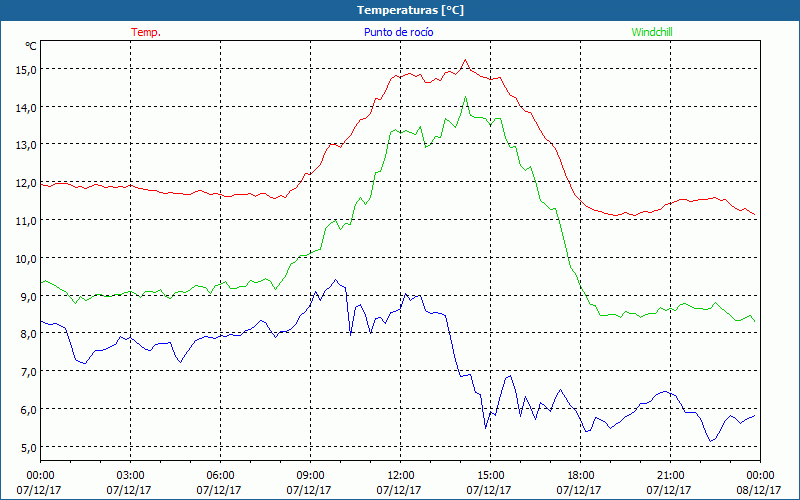Select the green "Windchill" legend label
800x500 pixels.
pos(652,32)
